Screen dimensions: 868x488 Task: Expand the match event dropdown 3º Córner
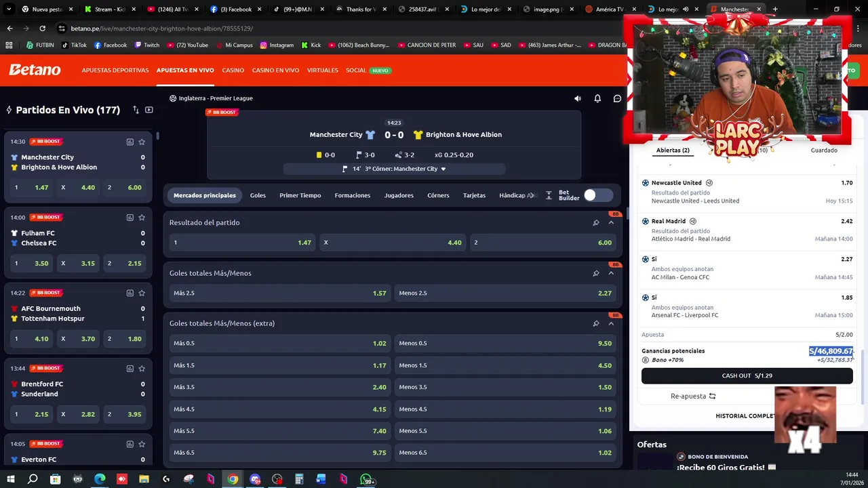(443, 169)
